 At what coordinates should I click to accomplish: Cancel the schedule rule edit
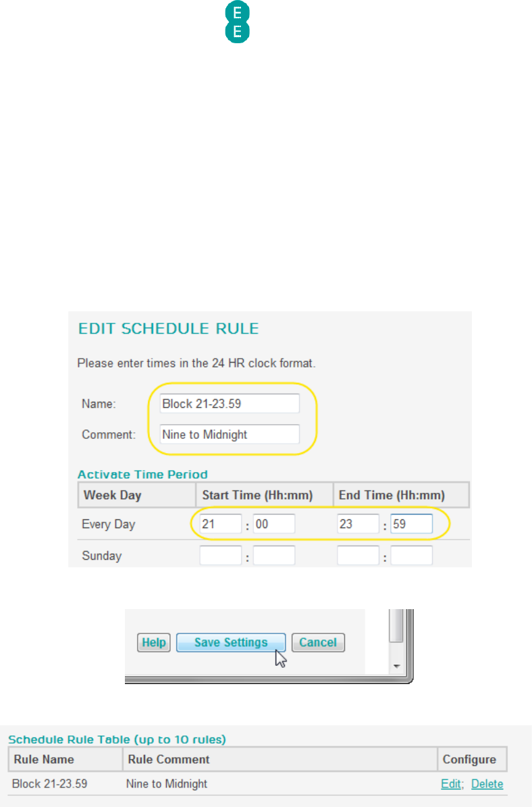coord(318,642)
